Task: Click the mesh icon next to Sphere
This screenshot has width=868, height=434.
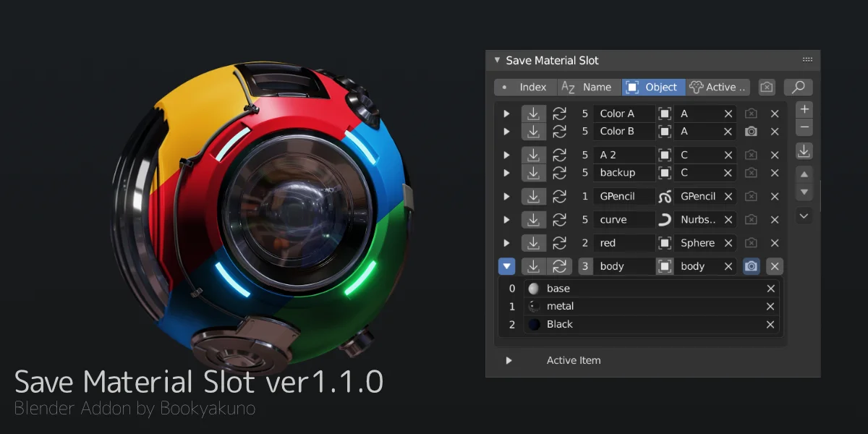Action: click(665, 242)
